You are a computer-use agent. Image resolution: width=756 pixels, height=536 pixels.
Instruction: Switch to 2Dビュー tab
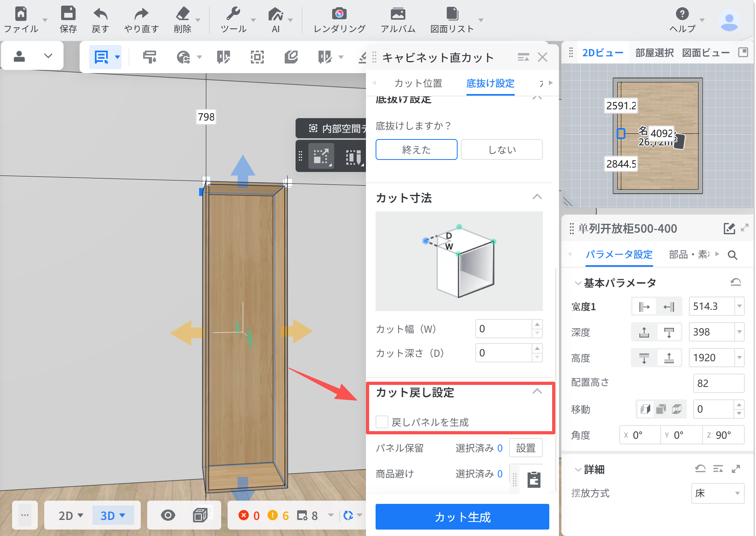602,53
